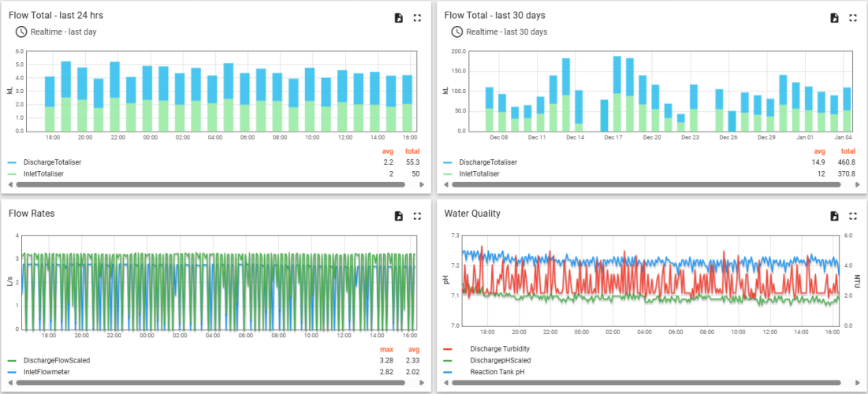Click left scroll arrow in Water Quality legend
Viewport: 868px width, 394px height.
(x=445, y=382)
